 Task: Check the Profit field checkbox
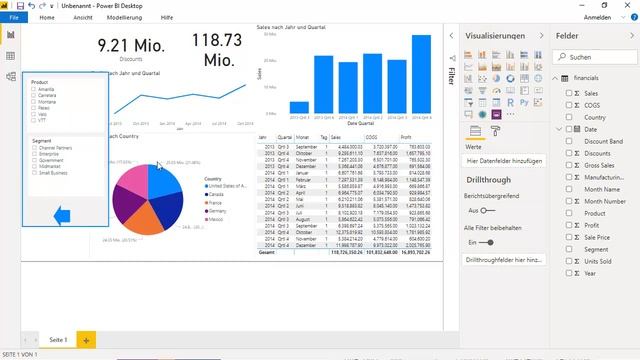point(569,225)
